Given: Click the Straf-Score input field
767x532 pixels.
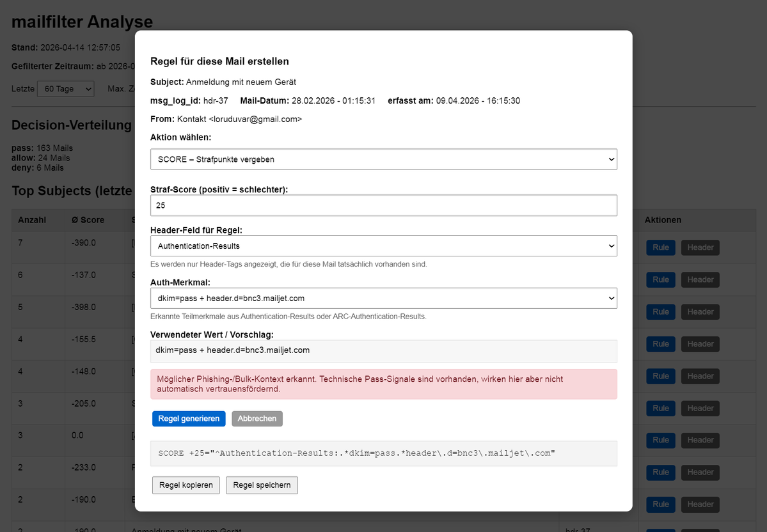Looking at the screenshot, I should click(x=384, y=205).
